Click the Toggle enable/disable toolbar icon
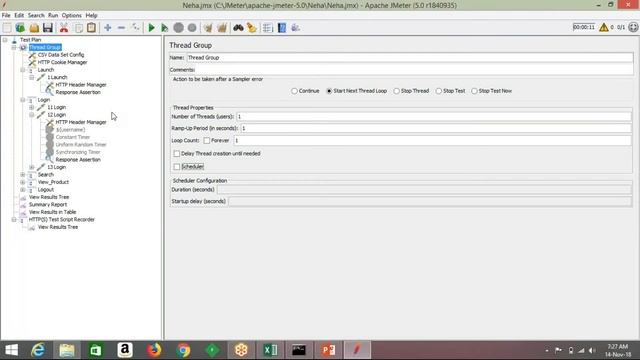 click(135, 28)
